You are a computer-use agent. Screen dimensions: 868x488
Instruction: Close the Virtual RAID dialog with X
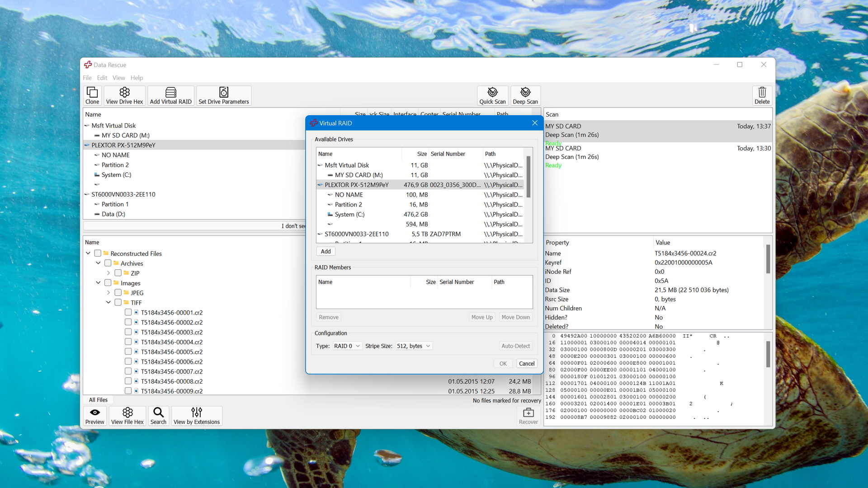point(535,123)
